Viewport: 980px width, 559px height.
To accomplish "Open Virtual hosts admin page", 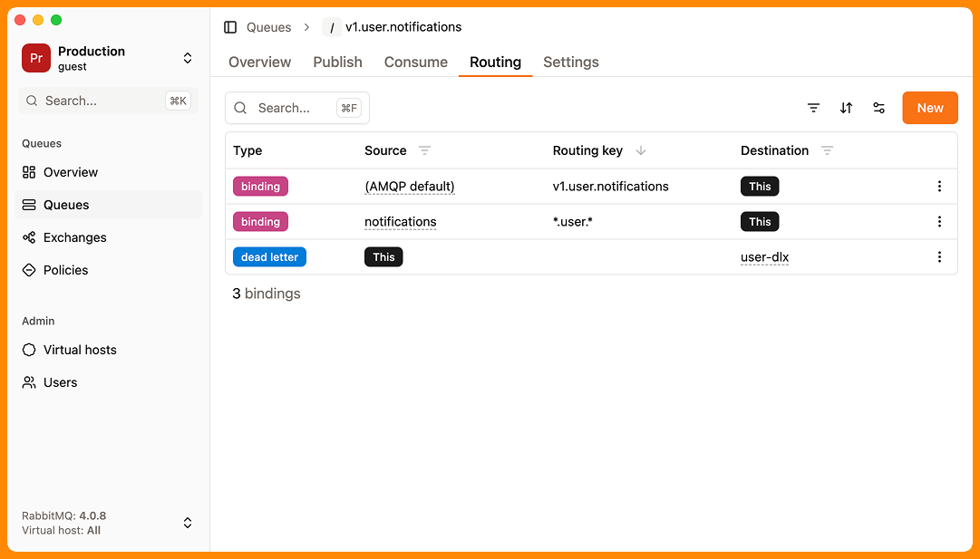I will [x=108, y=350].
